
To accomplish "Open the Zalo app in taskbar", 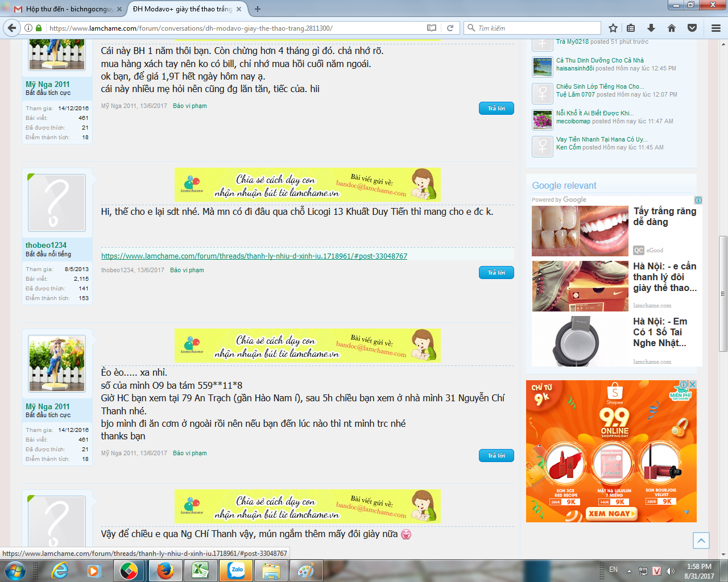I will click(x=236, y=571).
